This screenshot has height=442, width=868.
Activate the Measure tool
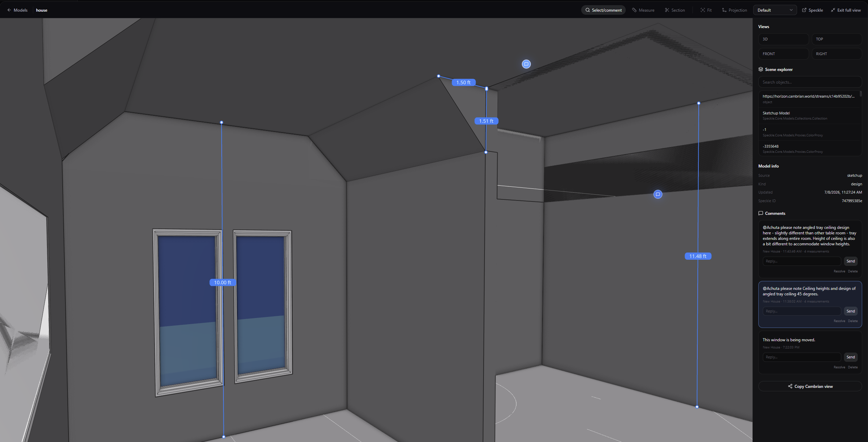pyautogui.click(x=643, y=10)
